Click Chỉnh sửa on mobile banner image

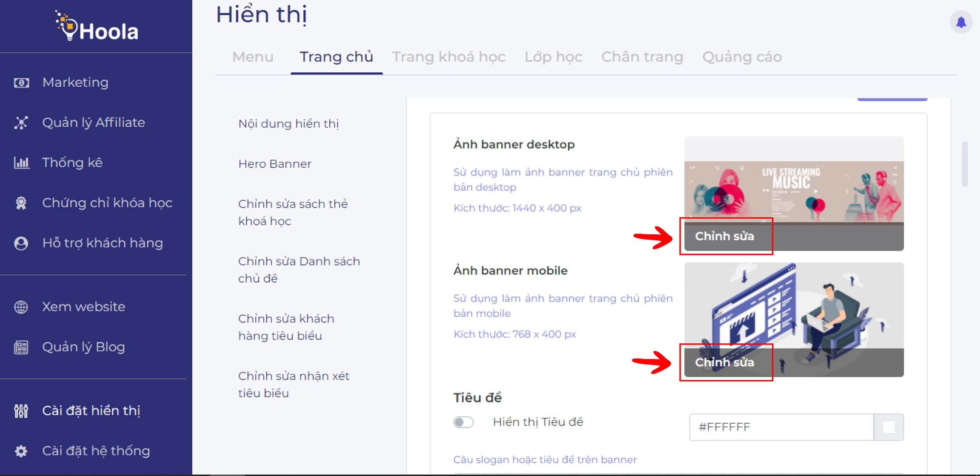[x=725, y=362]
